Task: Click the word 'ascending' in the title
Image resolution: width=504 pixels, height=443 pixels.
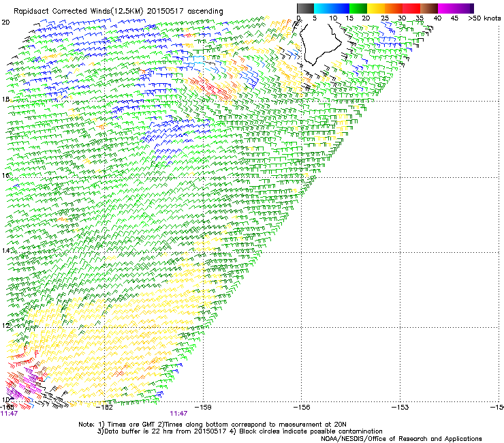Action: [x=205, y=12]
